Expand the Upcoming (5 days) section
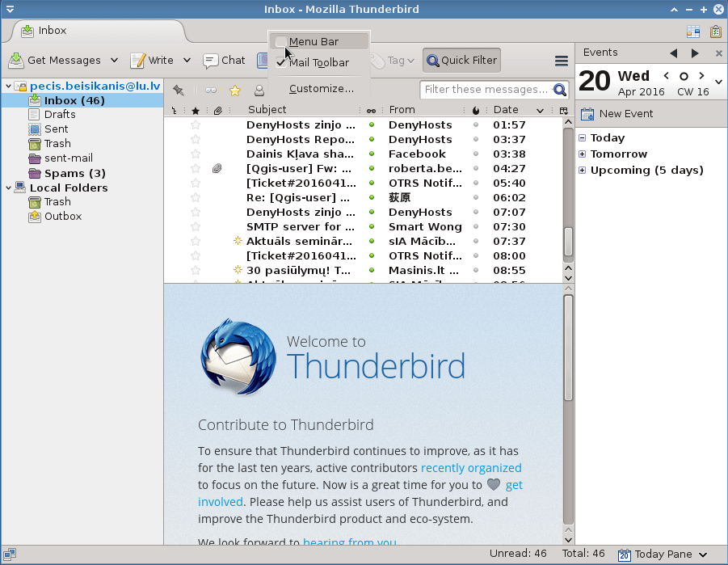The height and width of the screenshot is (565, 728). point(583,171)
